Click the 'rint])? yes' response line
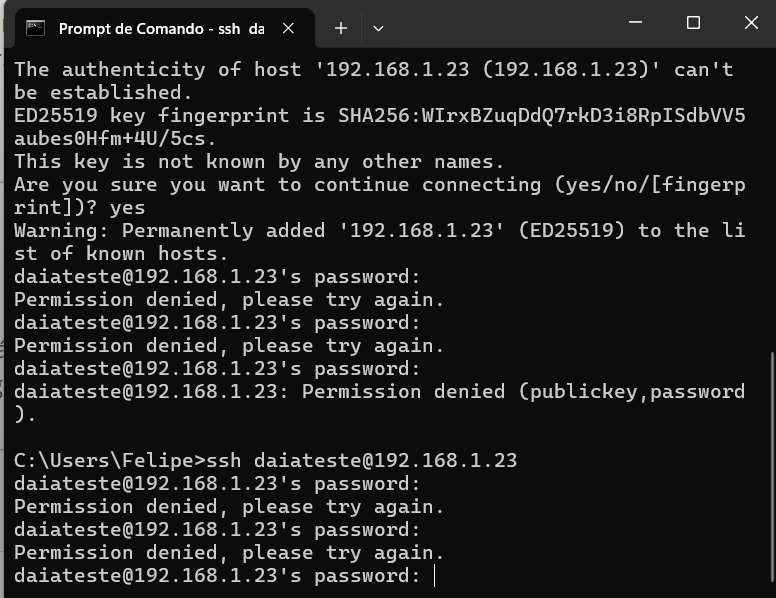776x598 pixels. (x=80, y=207)
